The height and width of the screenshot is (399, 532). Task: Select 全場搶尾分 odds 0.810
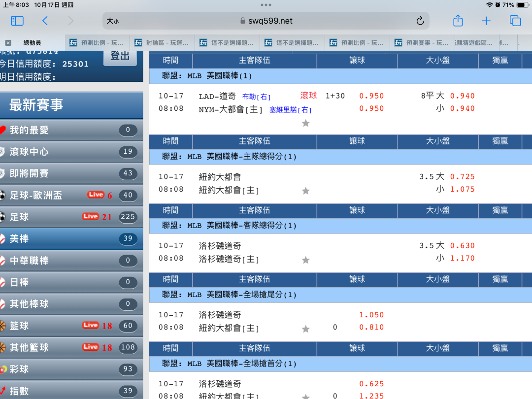pyautogui.click(x=371, y=327)
